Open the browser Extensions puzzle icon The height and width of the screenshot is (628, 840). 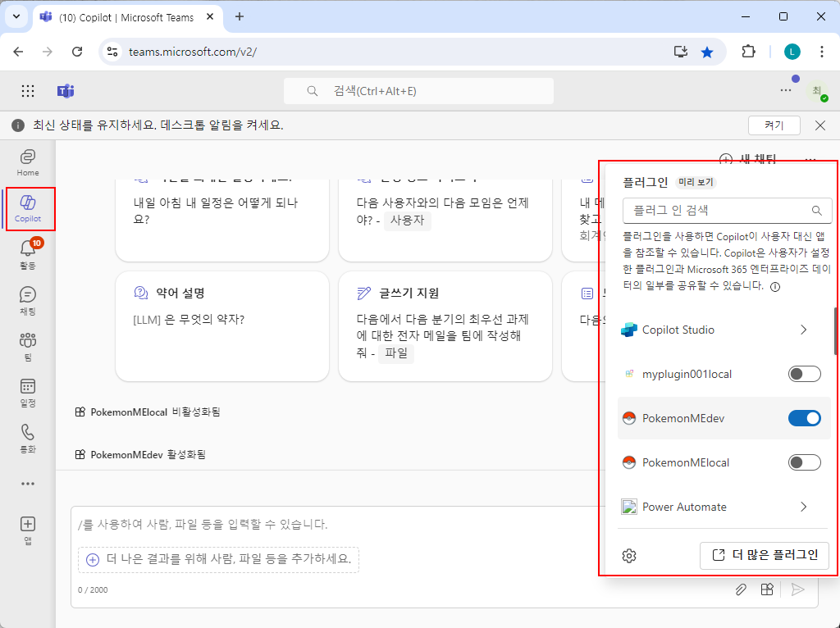(748, 52)
